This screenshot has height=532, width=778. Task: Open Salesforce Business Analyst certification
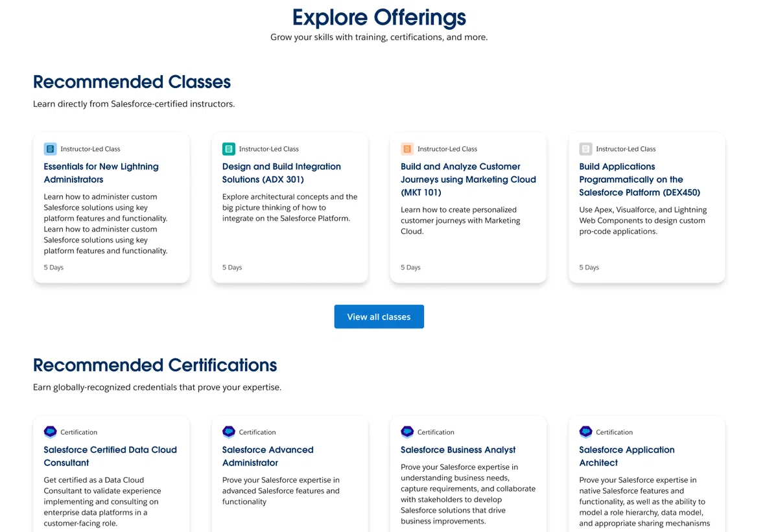pyautogui.click(x=458, y=450)
